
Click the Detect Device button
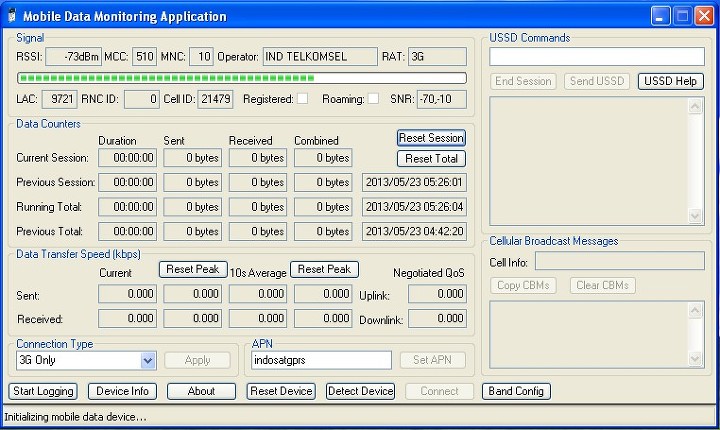click(x=360, y=391)
